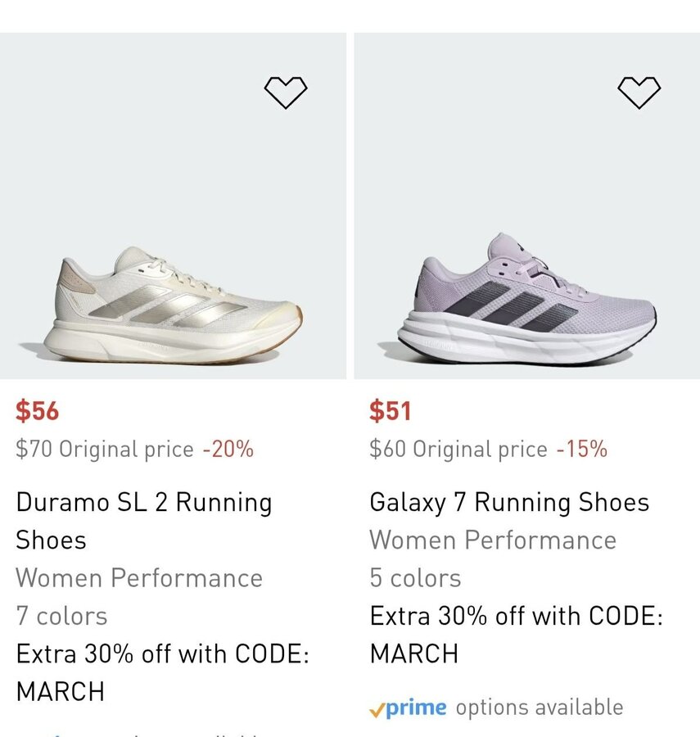
Task: Tap Women Performance under Duramo SL 2
Action: coord(139,578)
